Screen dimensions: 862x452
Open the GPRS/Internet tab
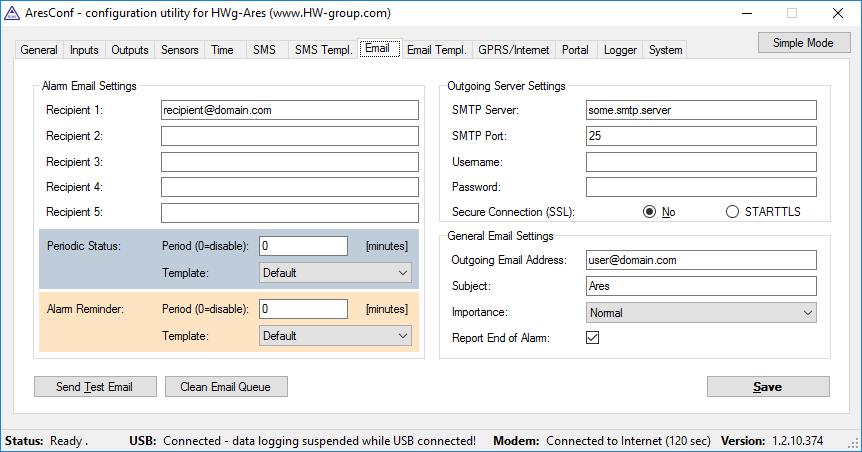click(513, 50)
